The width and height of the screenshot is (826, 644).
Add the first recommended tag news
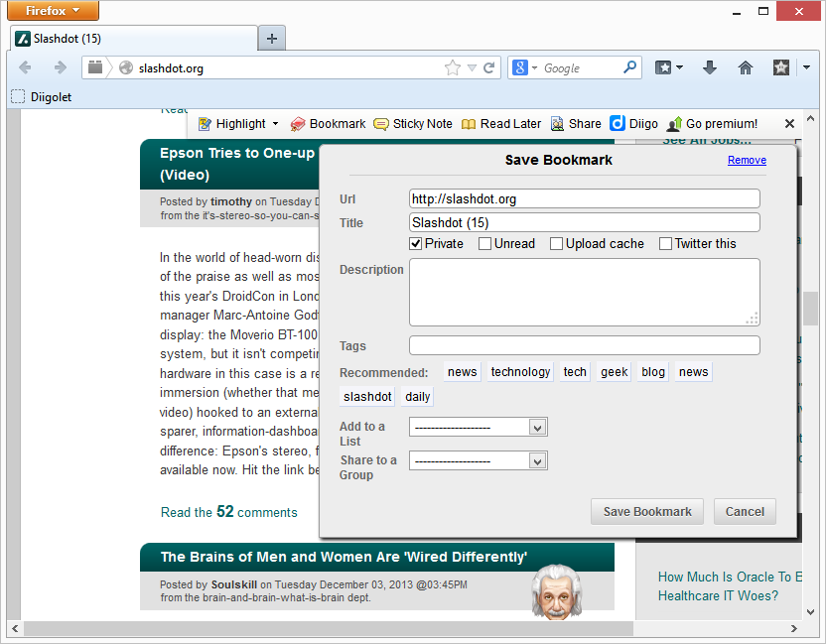(462, 372)
